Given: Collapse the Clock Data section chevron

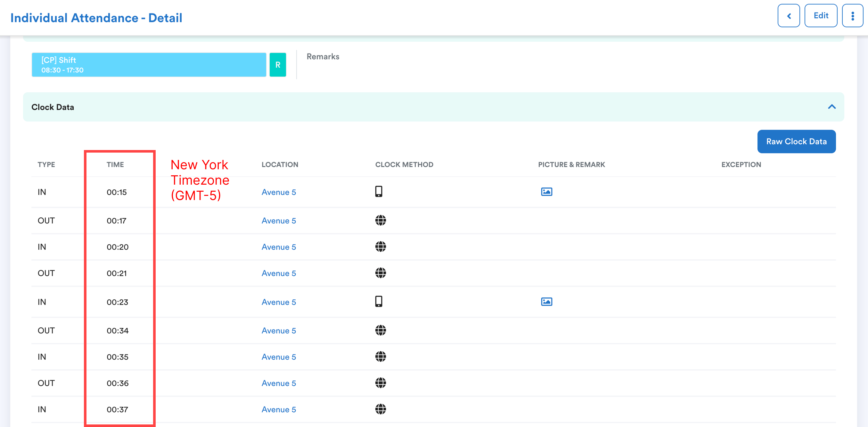Looking at the screenshot, I should coord(831,107).
